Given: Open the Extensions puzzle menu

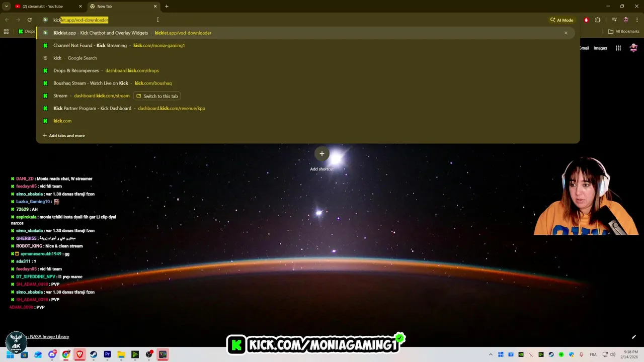Looking at the screenshot, I should (598, 20).
